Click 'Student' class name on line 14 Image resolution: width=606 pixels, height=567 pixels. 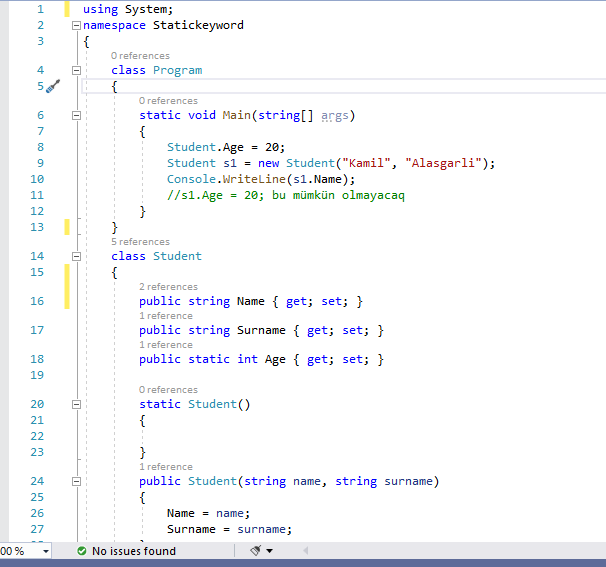(x=177, y=256)
